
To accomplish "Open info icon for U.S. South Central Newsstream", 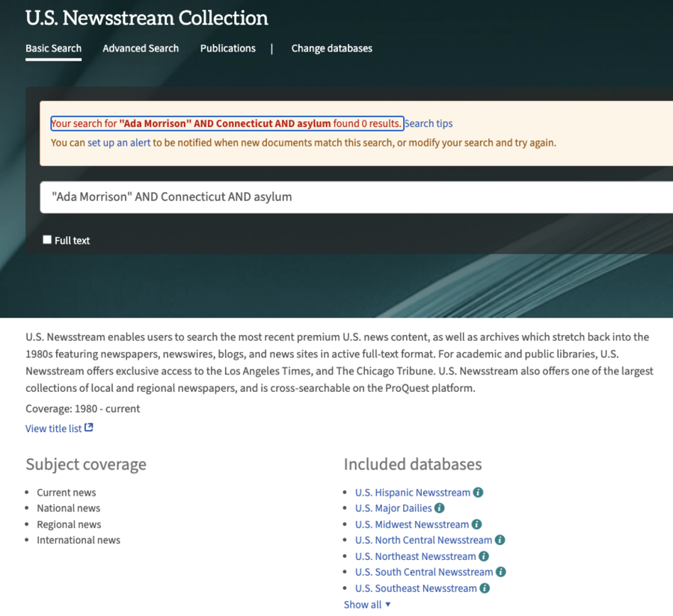I will (502, 572).
